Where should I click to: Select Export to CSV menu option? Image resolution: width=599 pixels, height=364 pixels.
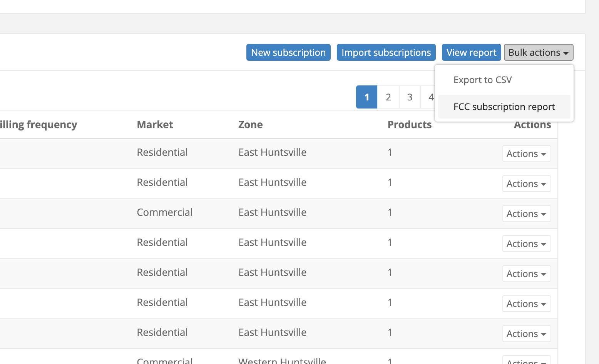click(x=482, y=80)
